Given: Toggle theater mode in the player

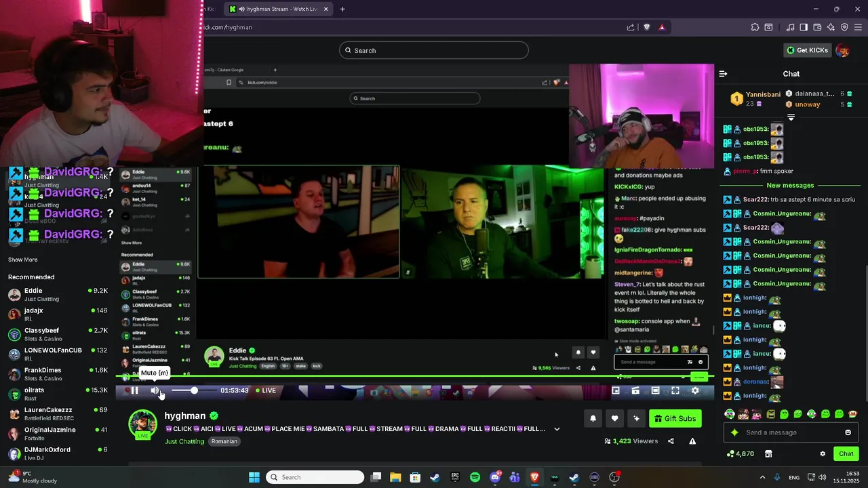Looking at the screenshot, I should tap(655, 390).
